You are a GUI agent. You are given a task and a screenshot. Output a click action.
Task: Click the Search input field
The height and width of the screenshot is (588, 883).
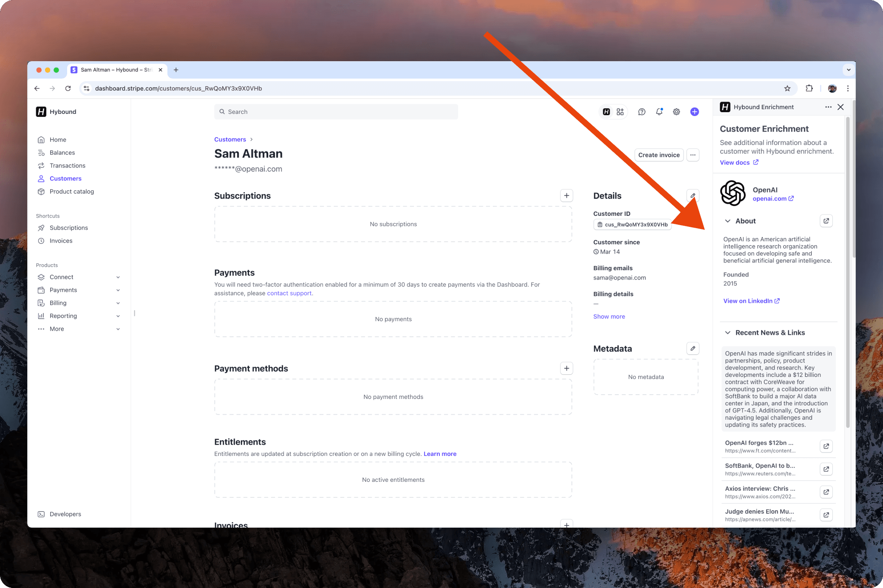point(336,112)
